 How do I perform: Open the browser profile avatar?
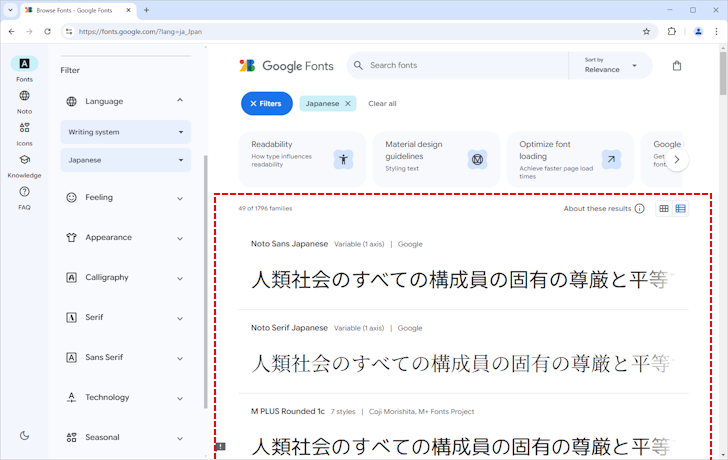click(x=698, y=32)
